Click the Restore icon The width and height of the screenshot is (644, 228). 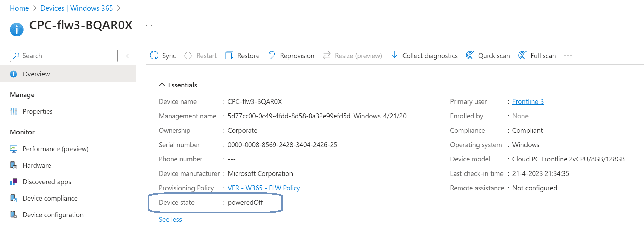point(229,56)
